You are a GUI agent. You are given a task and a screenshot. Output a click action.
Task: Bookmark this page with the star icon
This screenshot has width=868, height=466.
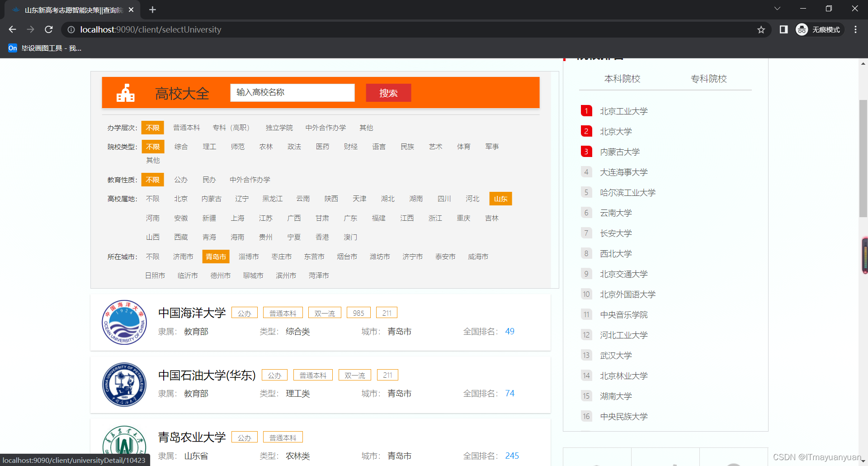[761, 29]
